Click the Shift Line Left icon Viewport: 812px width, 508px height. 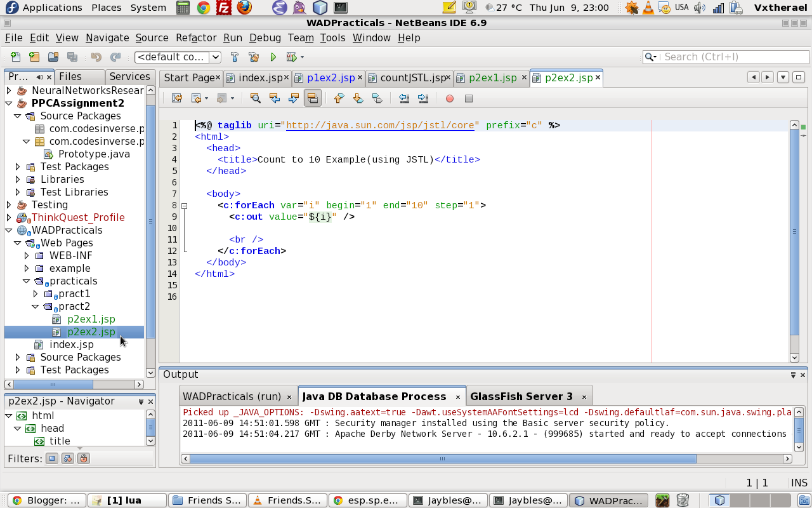click(404, 98)
